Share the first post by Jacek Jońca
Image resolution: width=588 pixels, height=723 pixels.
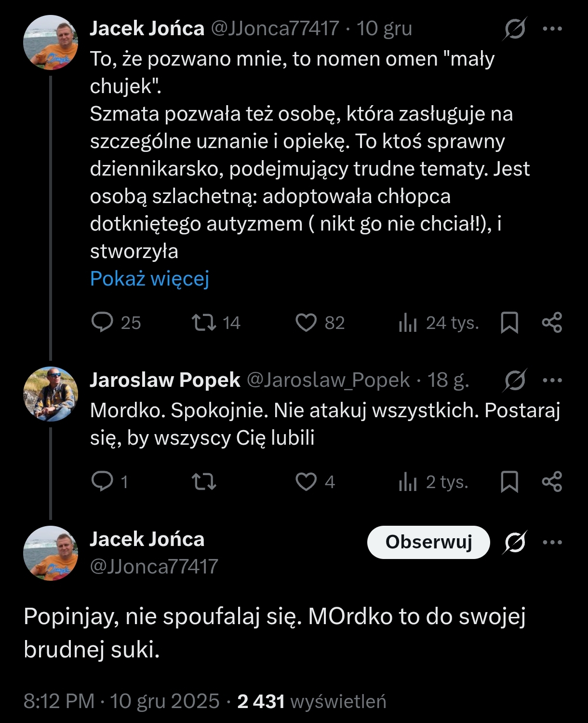click(x=552, y=323)
